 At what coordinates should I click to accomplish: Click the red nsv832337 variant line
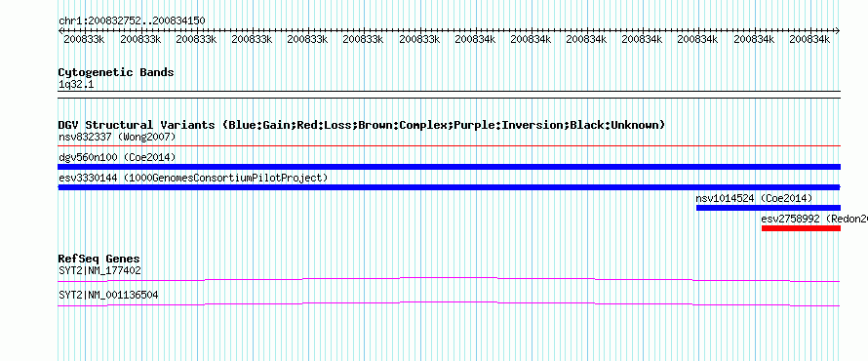click(x=449, y=146)
